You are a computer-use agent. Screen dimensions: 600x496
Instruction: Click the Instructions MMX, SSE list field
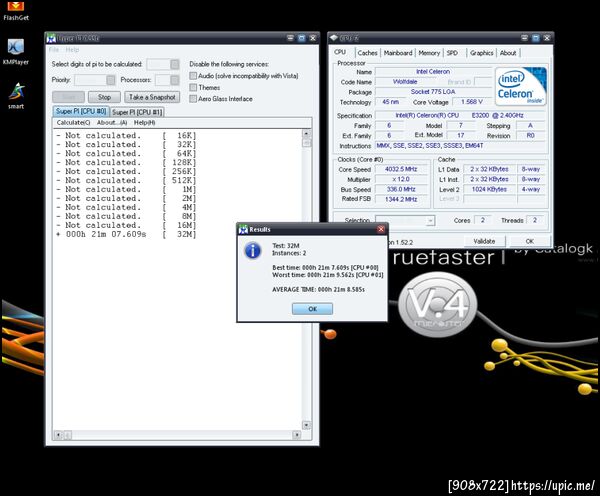click(460, 146)
